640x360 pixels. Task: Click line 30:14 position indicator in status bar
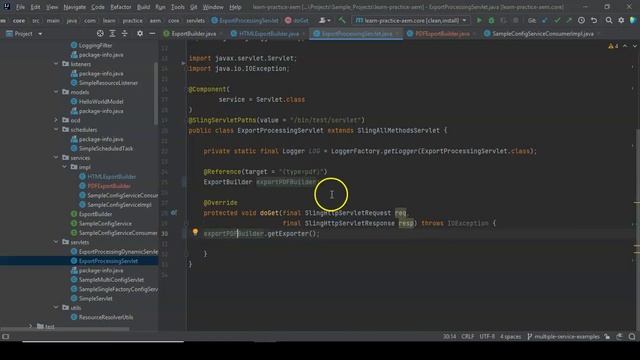449,336
